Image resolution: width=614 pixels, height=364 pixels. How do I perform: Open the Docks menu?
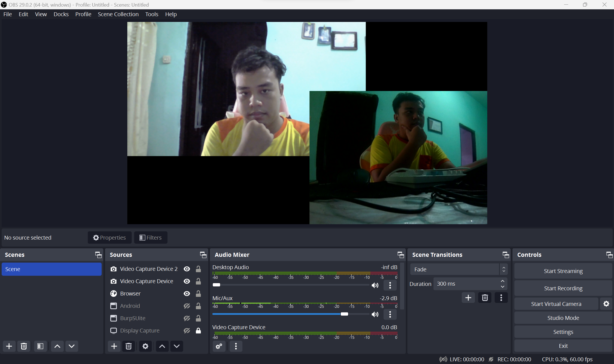tap(61, 14)
